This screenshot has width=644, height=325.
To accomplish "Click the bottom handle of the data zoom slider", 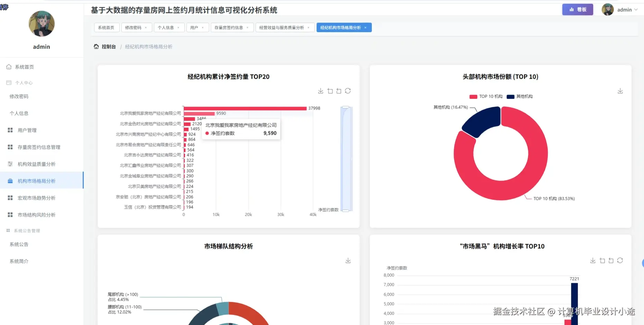I will point(346,210).
